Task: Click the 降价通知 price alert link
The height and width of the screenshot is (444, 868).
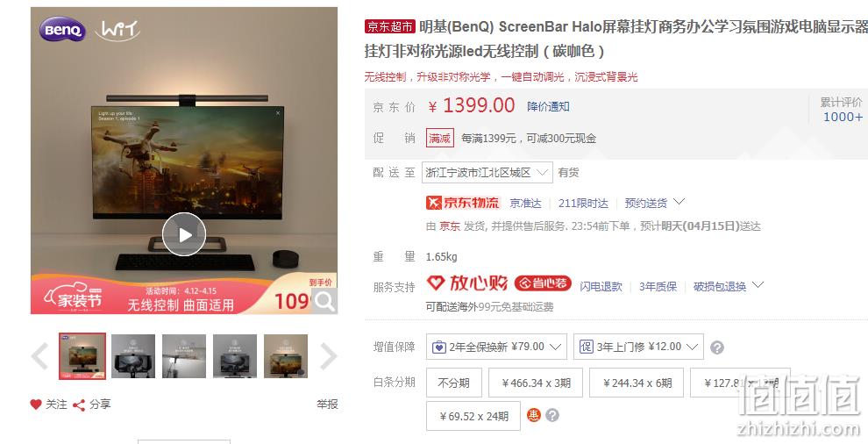Action: [548, 106]
